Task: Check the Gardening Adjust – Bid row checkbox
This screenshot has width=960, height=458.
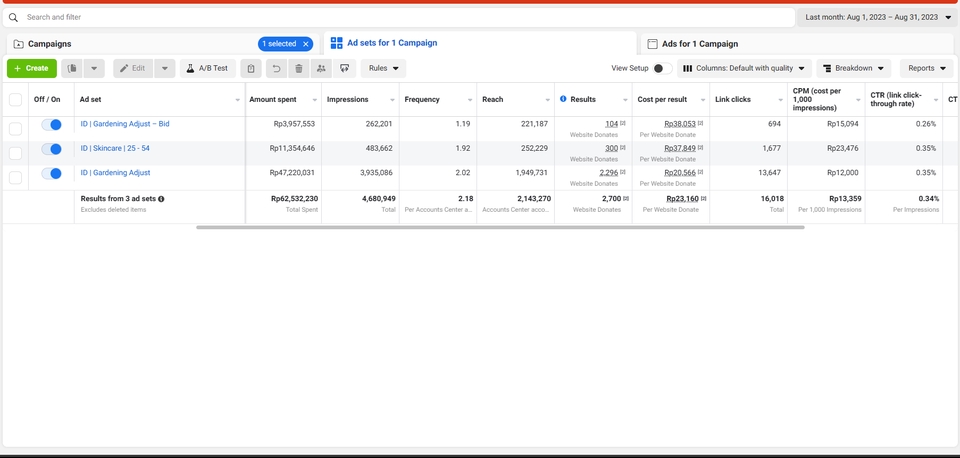Action: point(15,129)
